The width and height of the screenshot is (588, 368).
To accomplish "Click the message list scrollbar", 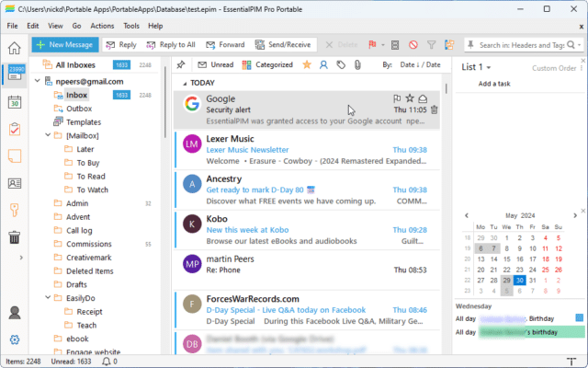I will click(446, 88).
